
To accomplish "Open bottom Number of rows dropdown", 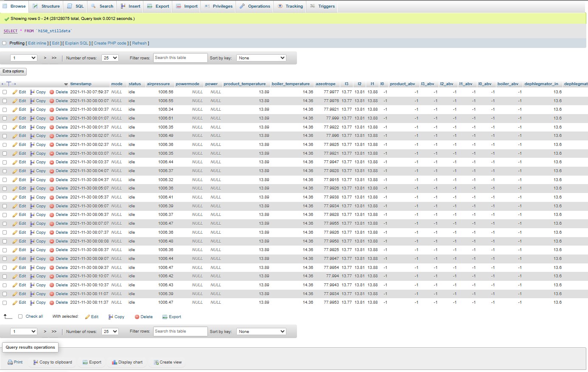I will click(110, 332).
